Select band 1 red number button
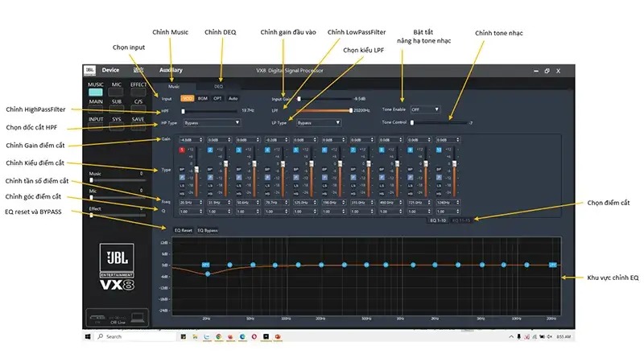This screenshot has width=644, height=362. pyautogui.click(x=182, y=150)
